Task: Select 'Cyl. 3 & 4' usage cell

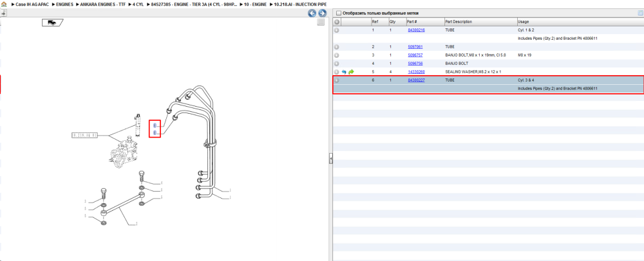Action: [x=526, y=80]
